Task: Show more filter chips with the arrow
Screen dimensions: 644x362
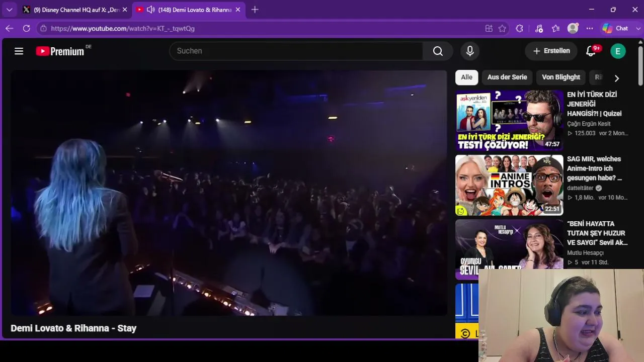Action: (617, 78)
